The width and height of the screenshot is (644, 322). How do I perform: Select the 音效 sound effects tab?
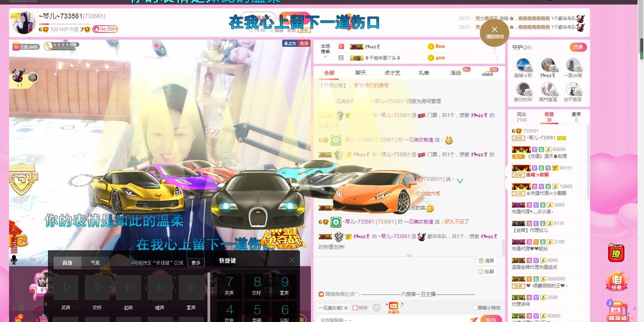point(67,262)
